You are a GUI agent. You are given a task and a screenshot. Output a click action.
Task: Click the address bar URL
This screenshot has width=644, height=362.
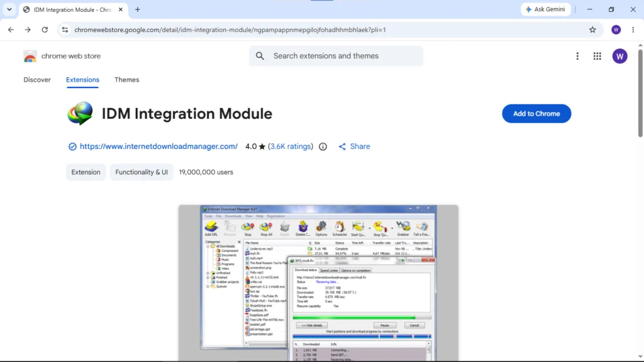point(230,30)
